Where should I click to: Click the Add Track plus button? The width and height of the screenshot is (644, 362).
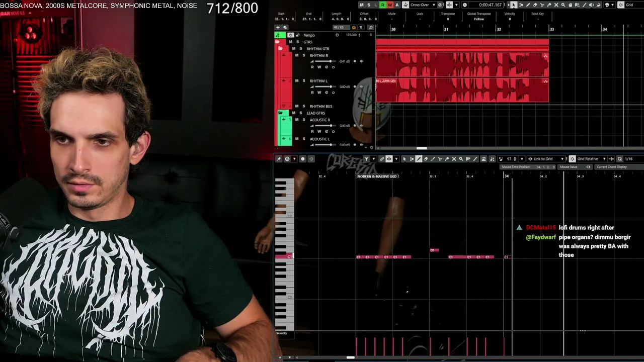278,27
